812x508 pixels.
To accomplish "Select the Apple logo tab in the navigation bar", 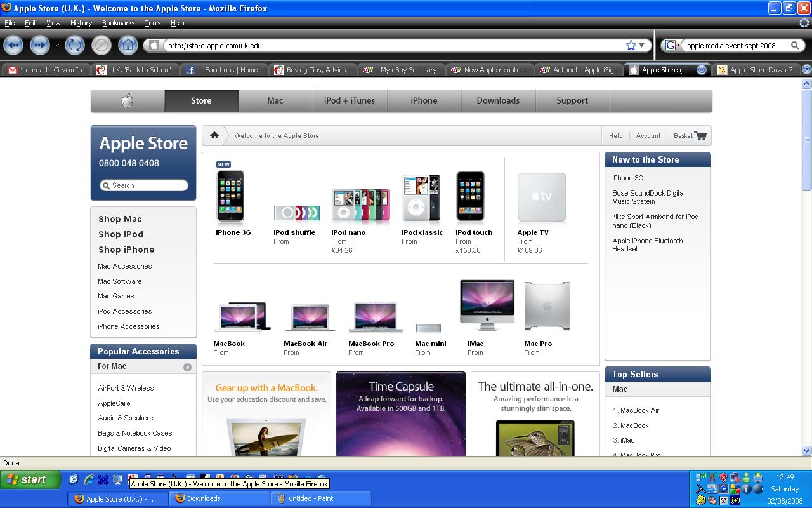I will click(127, 100).
